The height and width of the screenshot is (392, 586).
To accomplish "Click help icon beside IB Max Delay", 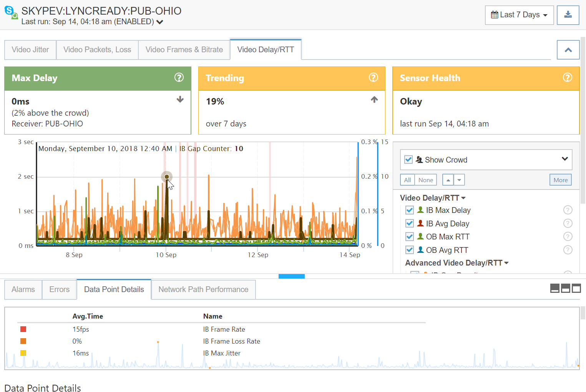I will [x=568, y=210].
